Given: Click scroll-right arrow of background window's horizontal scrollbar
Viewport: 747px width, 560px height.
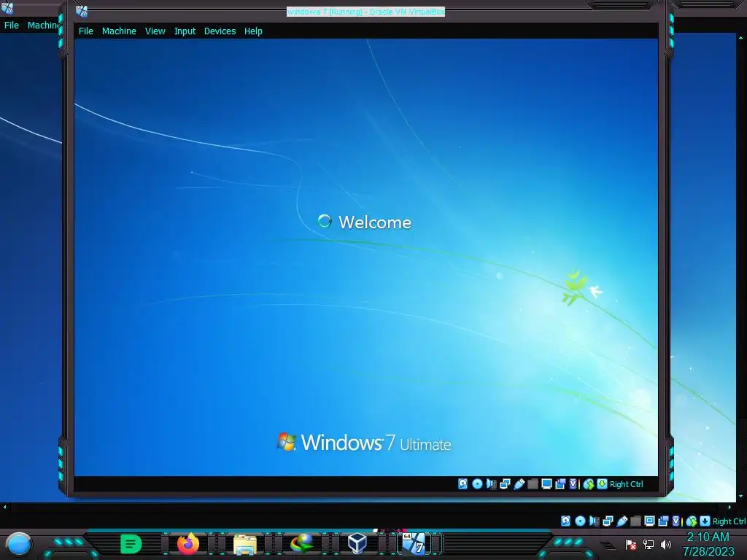Looking at the screenshot, I should (x=729, y=507).
